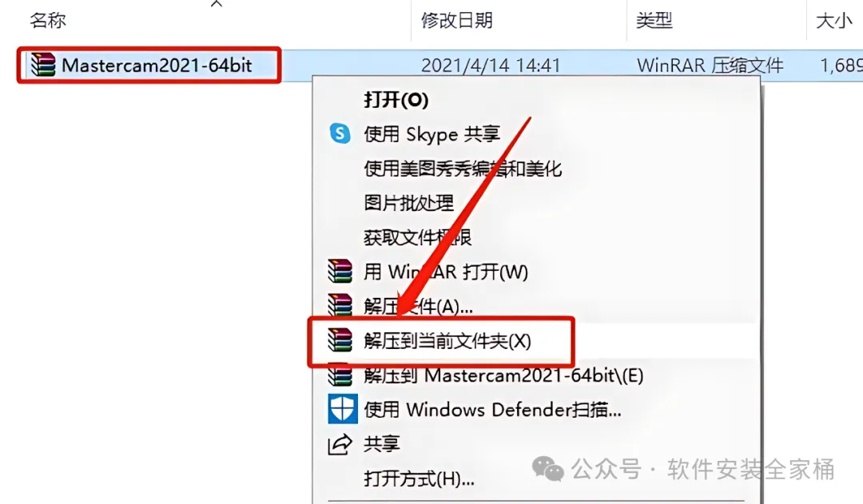This screenshot has width=863, height=504.
Task: Click the 类型 column header
Action: pyautogui.click(x=654, y=20)
